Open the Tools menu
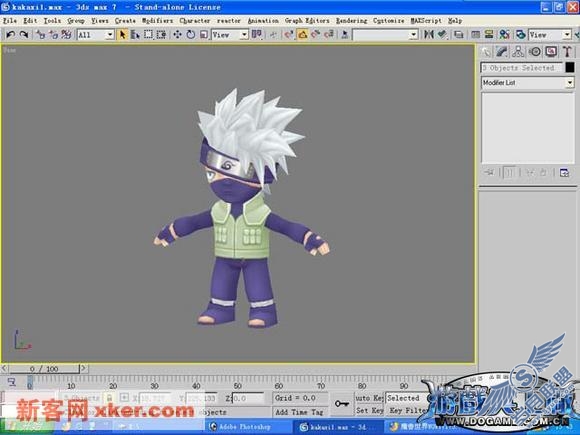The image size is (580, 435). [x=52, y=21]
